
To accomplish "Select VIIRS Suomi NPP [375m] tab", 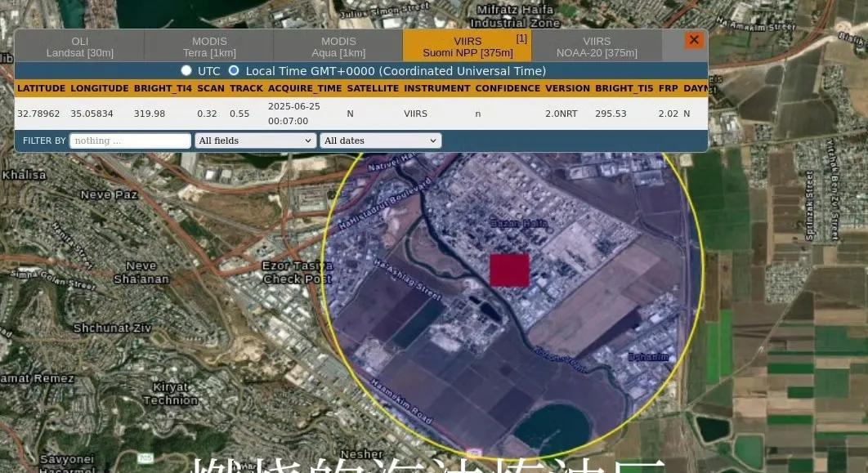I will tap(468, 47).
